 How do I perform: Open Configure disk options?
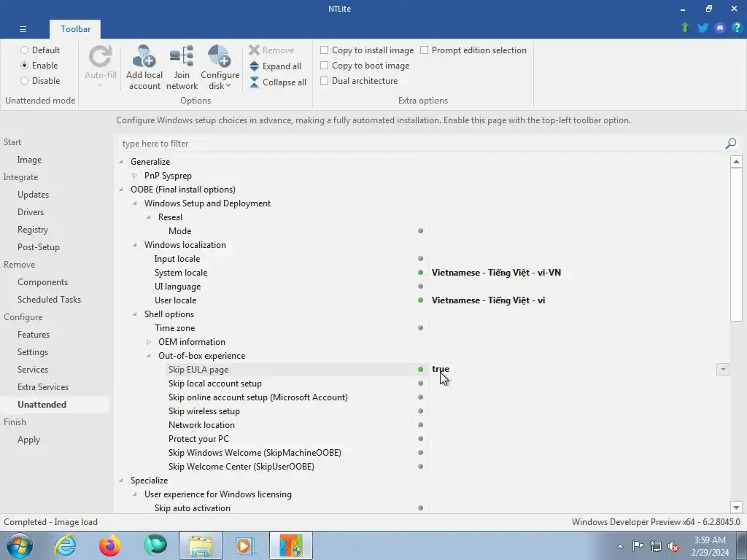point(220,67)
